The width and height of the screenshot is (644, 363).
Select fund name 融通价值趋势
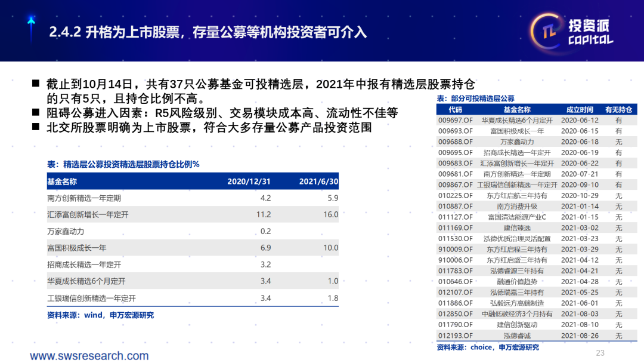(516, 282)
